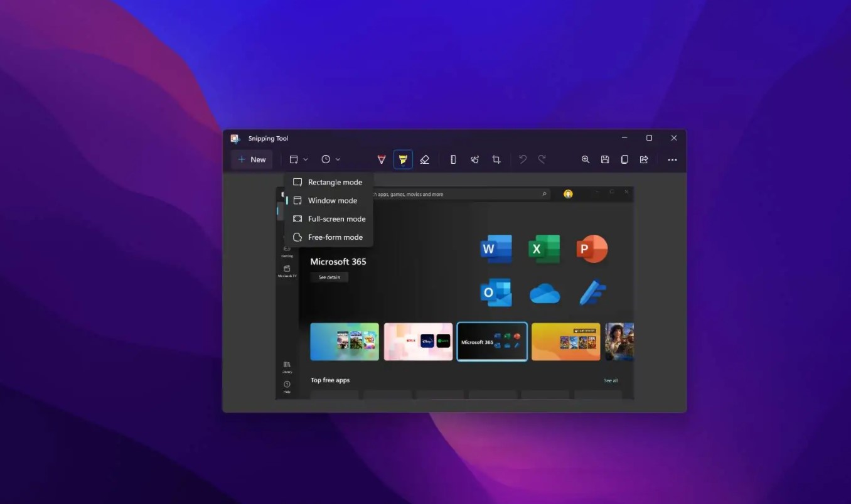Switch to Window mode capture
This screenshot has width=851, height=504.
tap(331, 200)
